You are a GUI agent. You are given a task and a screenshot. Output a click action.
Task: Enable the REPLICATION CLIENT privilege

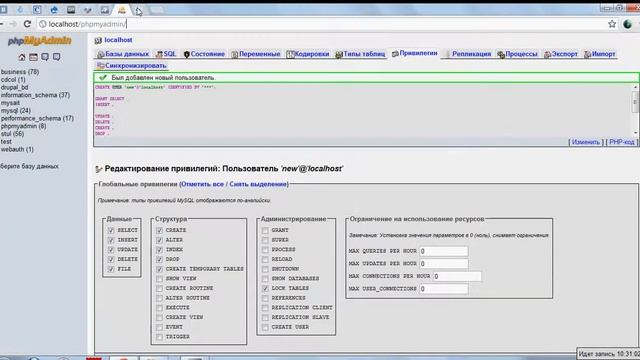click(265, 308)
